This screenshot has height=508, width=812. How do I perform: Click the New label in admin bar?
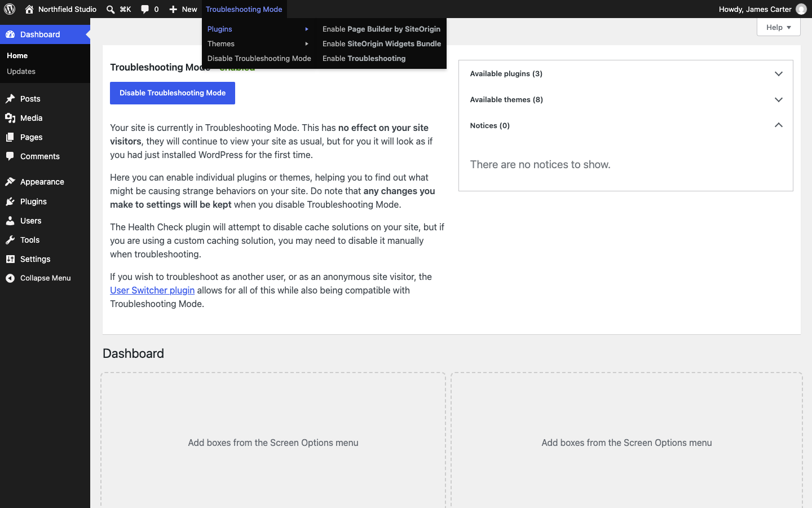(x=189, y=9)
